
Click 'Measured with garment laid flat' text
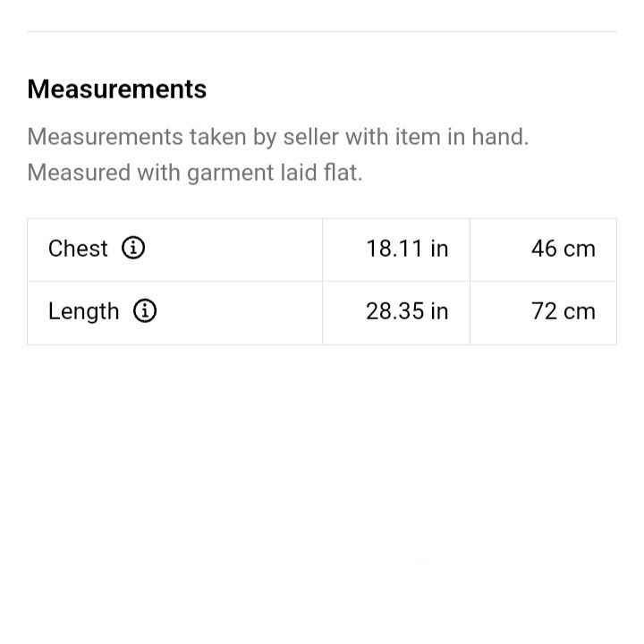click(195, 173)
